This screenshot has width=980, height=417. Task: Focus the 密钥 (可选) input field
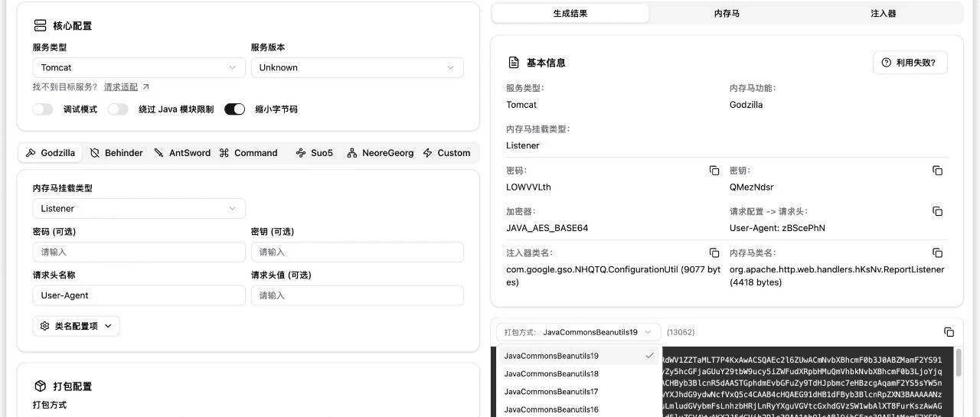click(x=357, y=252)
